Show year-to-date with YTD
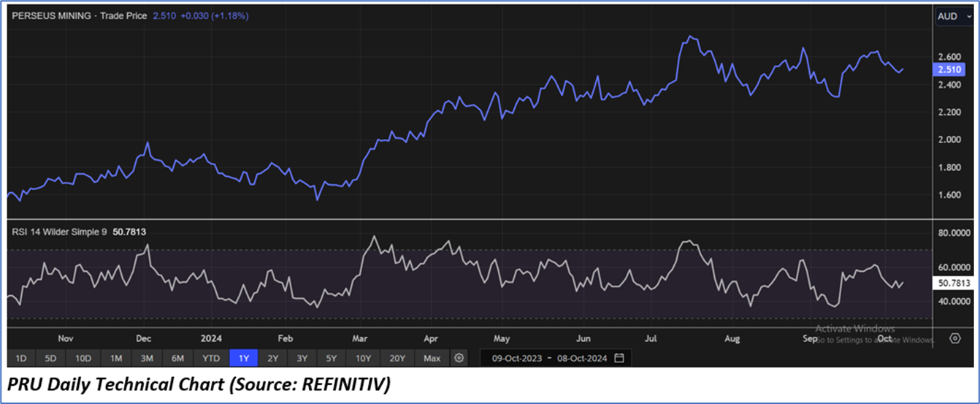Screen dimensions: 980x404 [x=211, y=358]
